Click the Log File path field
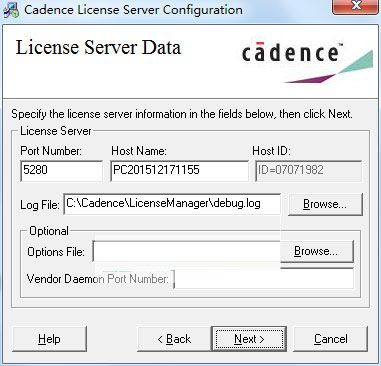The image size is (381, 366). (x=172, y=204)
